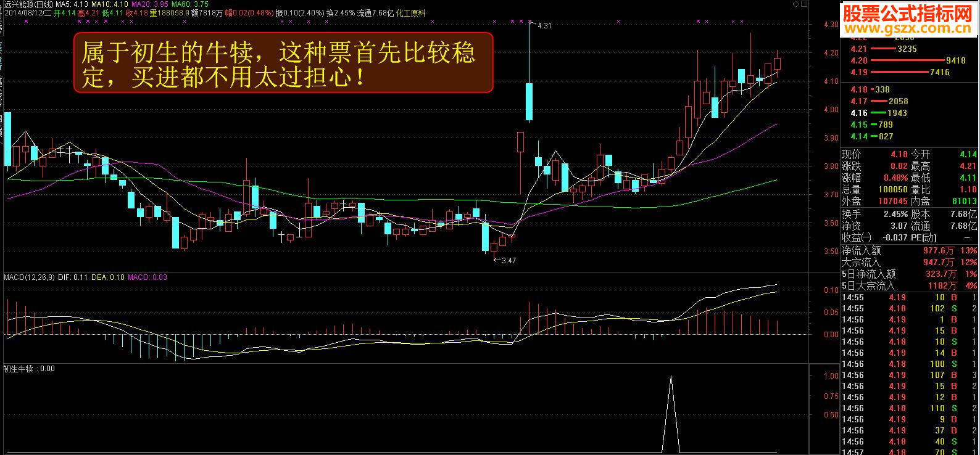The width and height of the screenshot is (980, 455).
Task: Click the 5日净流入额 row 323.7万
Action: pyautogui.click(x=909, y=274)
